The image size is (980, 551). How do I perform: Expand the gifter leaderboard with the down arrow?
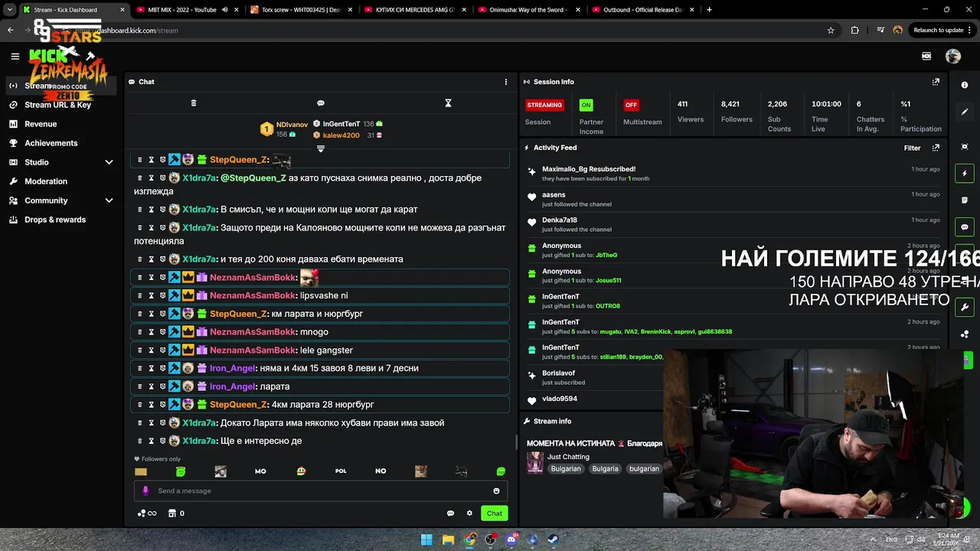(321, 148)
